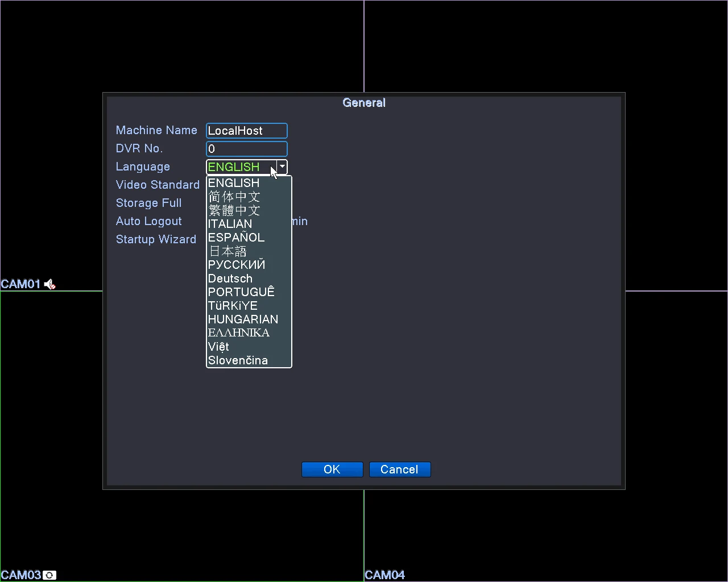Viewport: 728px width, 582px height.
Task: Click the Video Standard label
Action: tap(158, 185)
